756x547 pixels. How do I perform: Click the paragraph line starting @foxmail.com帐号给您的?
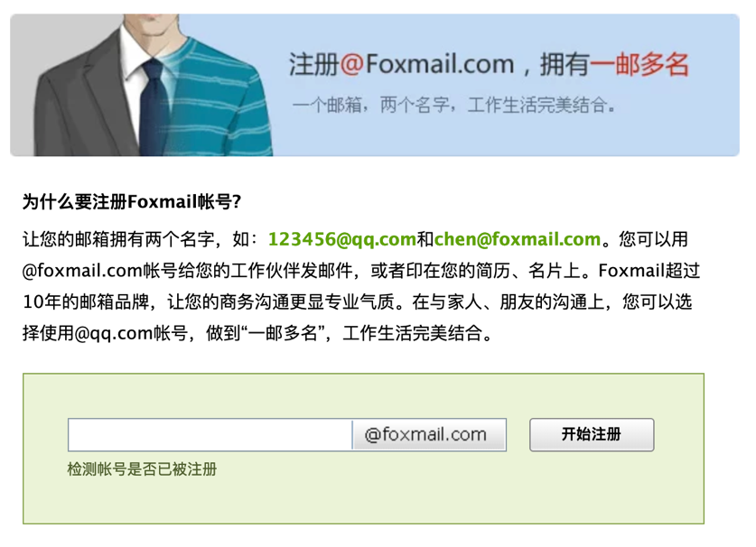360,271
